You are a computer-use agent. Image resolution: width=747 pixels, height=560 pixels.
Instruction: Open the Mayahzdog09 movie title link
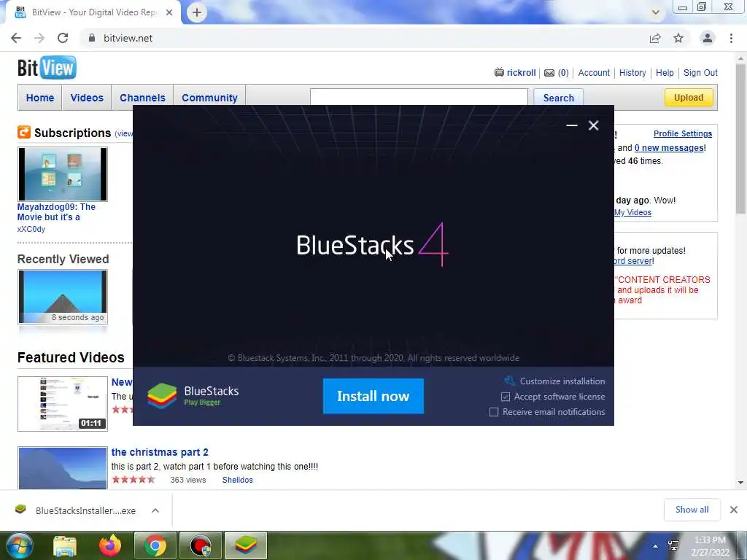pyautogui.click(x=56, y=212)
